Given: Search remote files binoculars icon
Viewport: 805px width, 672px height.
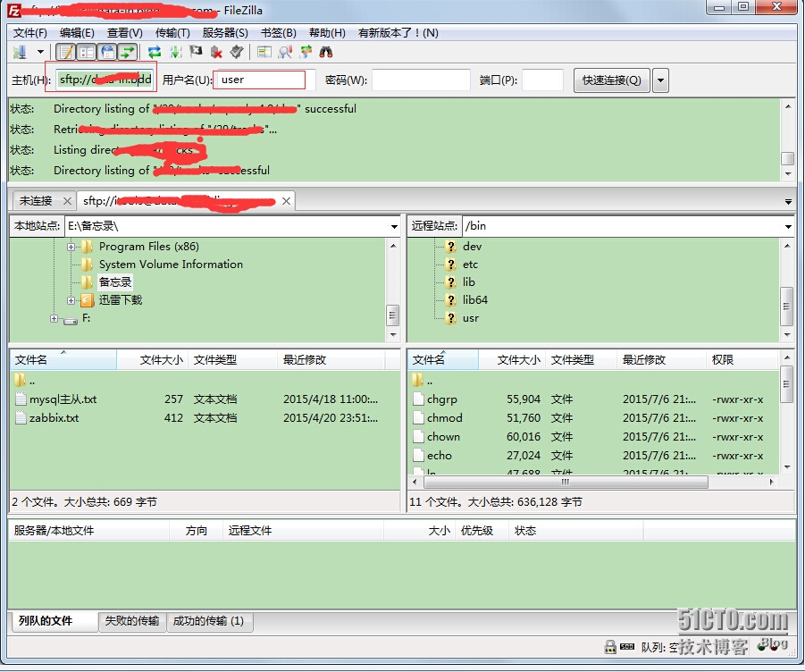Looking at the screenshot, I should tap(326, 52).
